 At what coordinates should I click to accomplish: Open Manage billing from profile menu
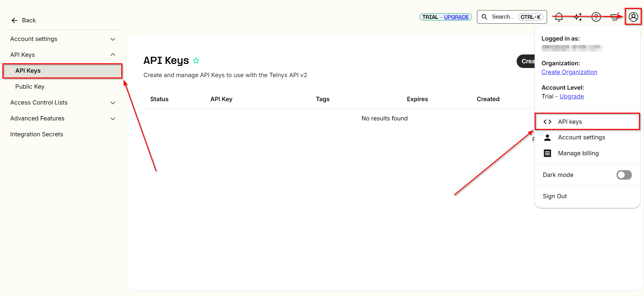point(578,153)
